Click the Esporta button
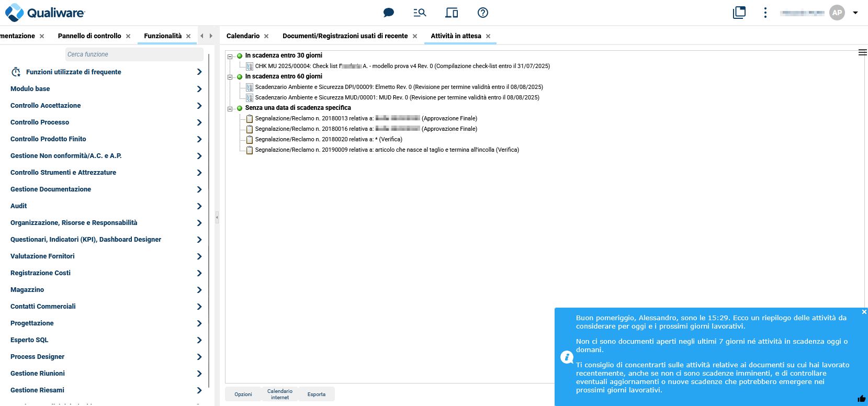 [x=316, y=394]
